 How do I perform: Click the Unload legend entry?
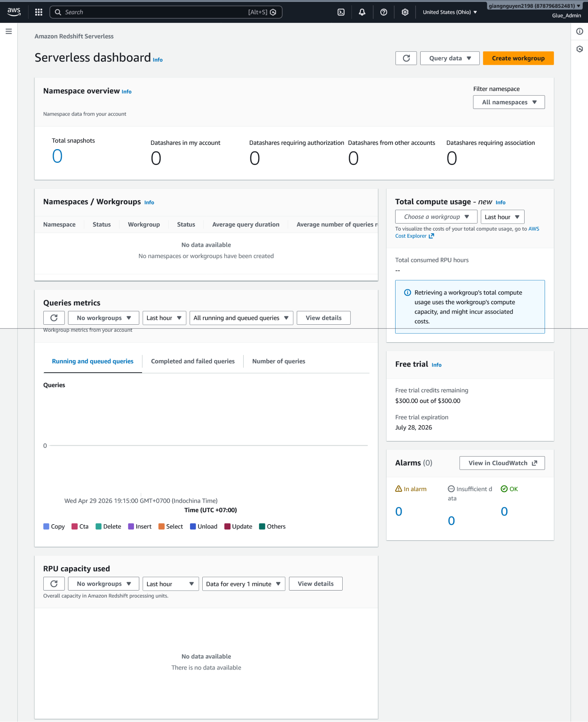(x=204, y=526)
